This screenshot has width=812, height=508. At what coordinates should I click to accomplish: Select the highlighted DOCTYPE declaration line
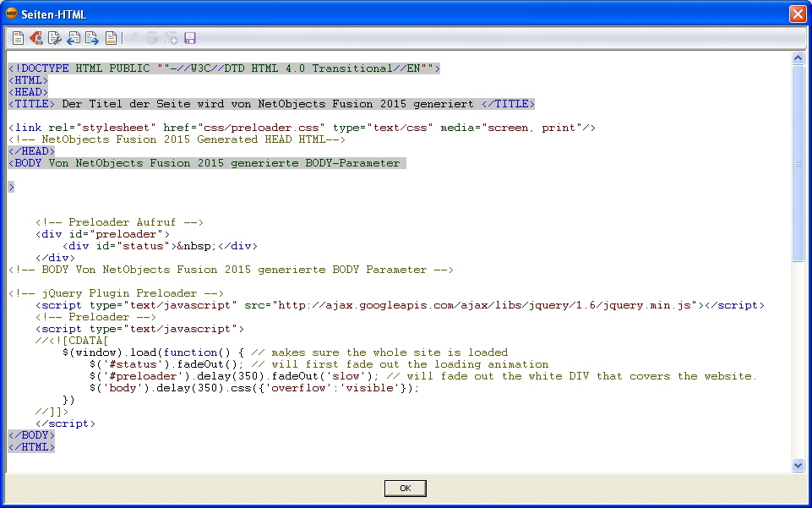tap(222, 68)
